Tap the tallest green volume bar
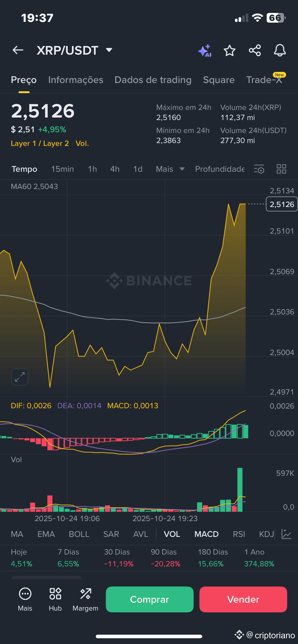The image size is (298, 644). tap(240, 489)
